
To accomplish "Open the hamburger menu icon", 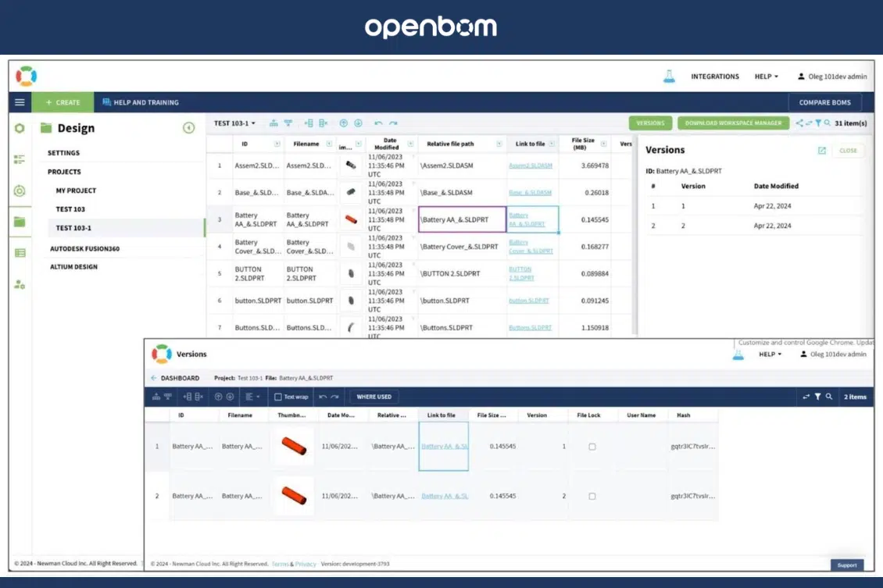I will click(x=20, y=102).
